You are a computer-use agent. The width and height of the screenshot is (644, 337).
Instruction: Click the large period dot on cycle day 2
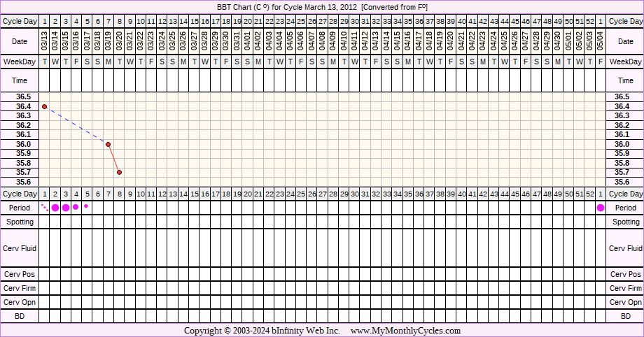coord(55,208)
